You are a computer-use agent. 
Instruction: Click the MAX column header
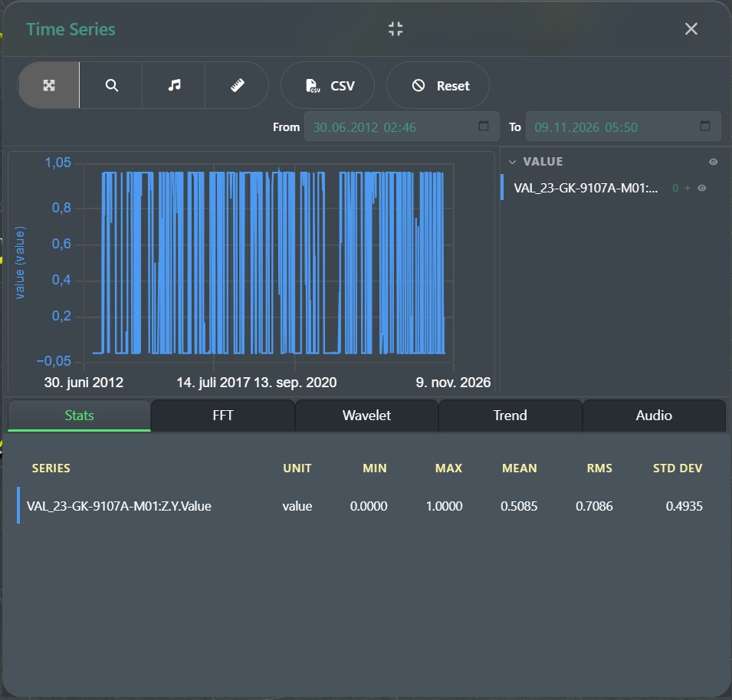(448, 468)
